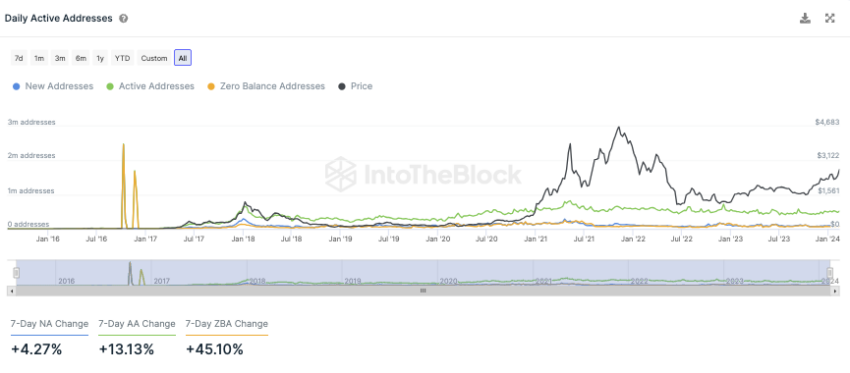Grab the left range navigator handle
This screenshot has width=850, height=373.
(16, 273)
